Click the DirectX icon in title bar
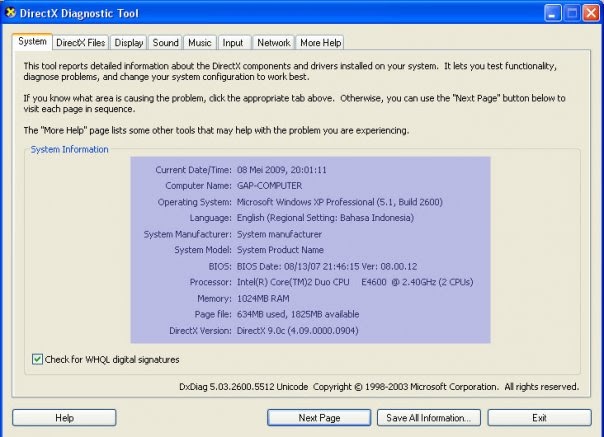 point(11,12)
